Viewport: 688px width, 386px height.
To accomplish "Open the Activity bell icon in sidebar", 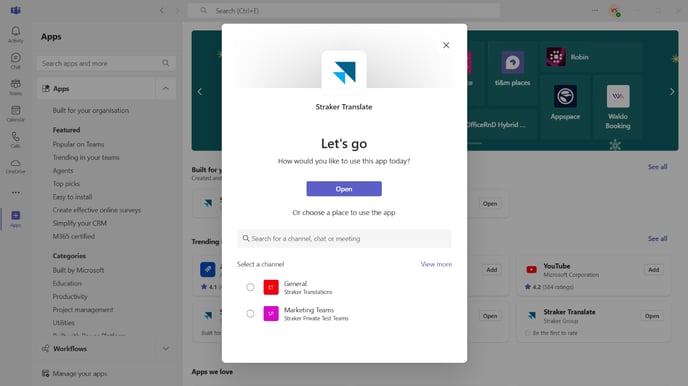I will pyautogui.click(x=15, y=34).
